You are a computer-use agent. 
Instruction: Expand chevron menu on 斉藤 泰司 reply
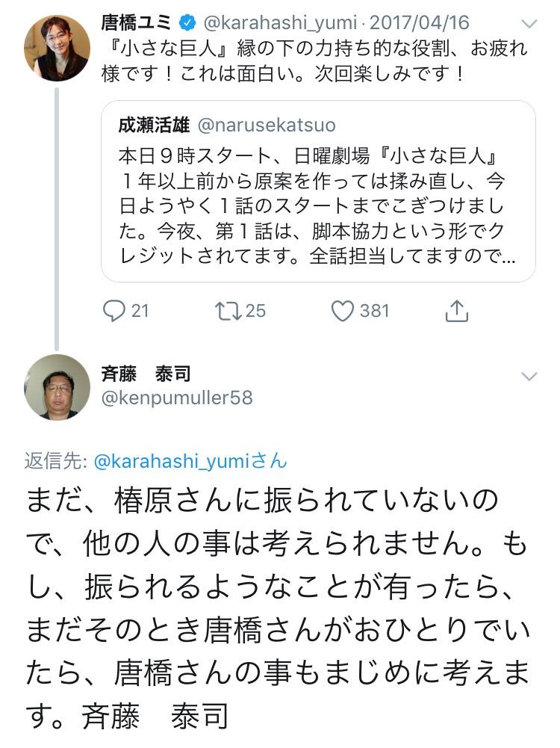coord(529,377)
